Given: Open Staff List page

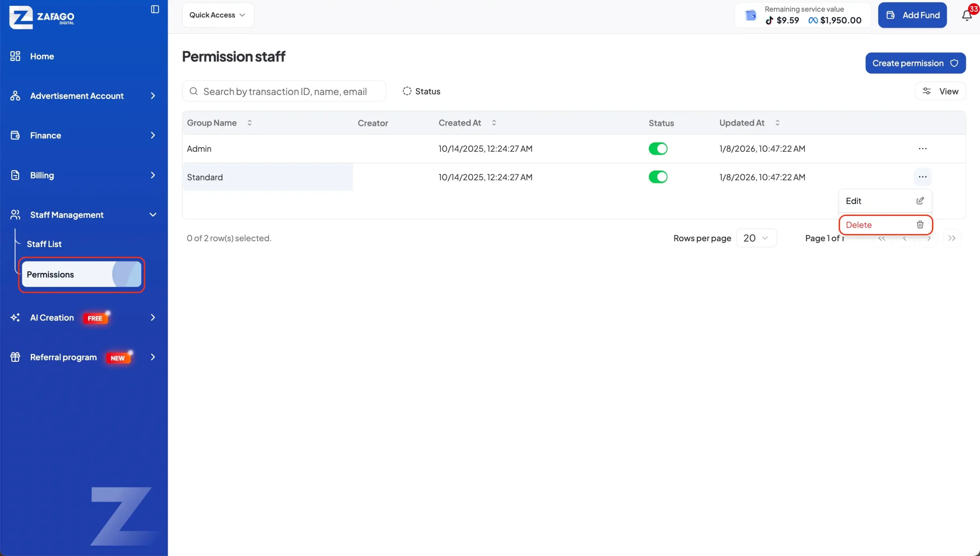Looking at the screenshot, I should click(44, 244).
